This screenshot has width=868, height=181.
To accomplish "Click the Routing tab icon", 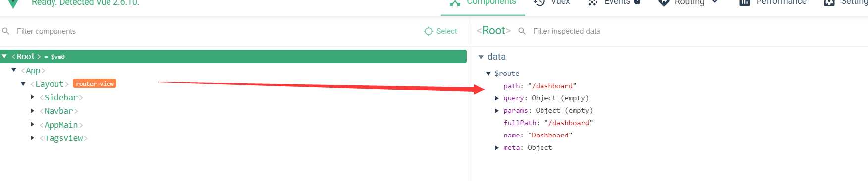I will tap(664, 3).
